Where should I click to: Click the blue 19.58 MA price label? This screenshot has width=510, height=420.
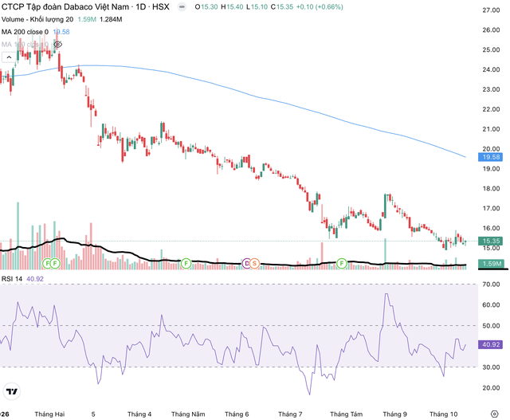point(491,157)
